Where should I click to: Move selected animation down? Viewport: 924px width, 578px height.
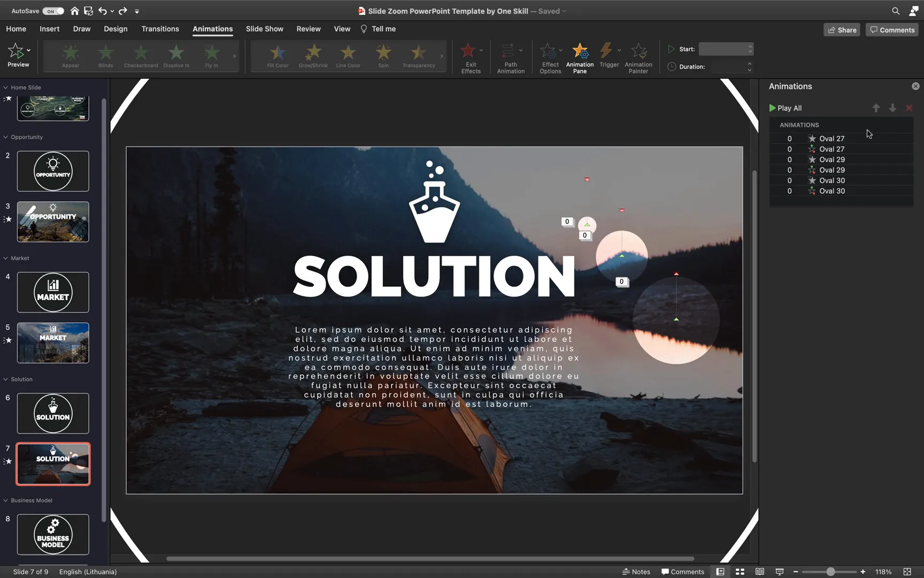pos(892,108)
